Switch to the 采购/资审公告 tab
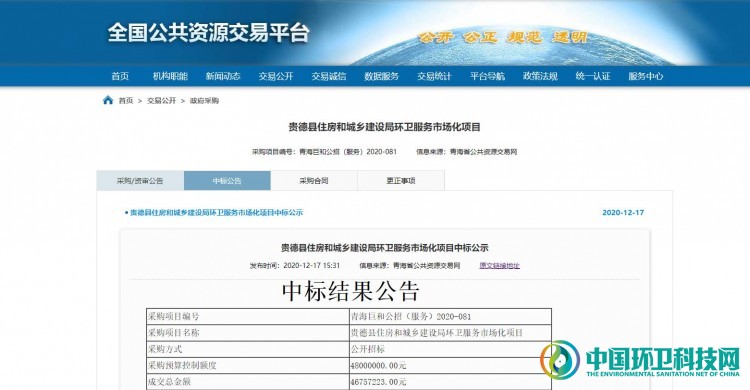750x390 pixels. tap(140, 181)
